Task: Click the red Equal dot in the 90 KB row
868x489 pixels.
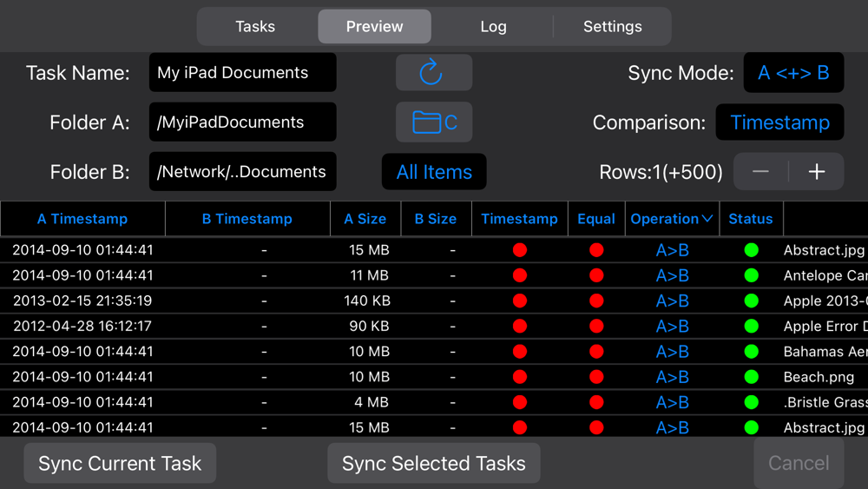Action: click(596, 327)
